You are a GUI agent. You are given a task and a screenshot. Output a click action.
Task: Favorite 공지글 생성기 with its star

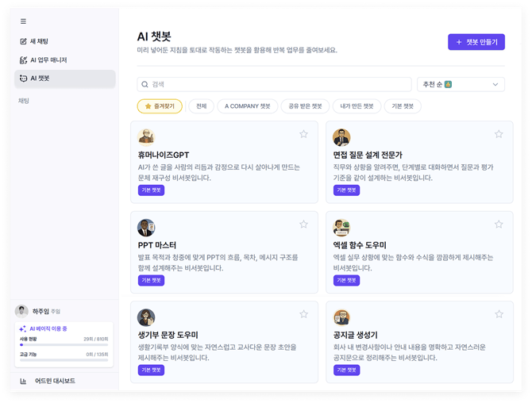499,314
